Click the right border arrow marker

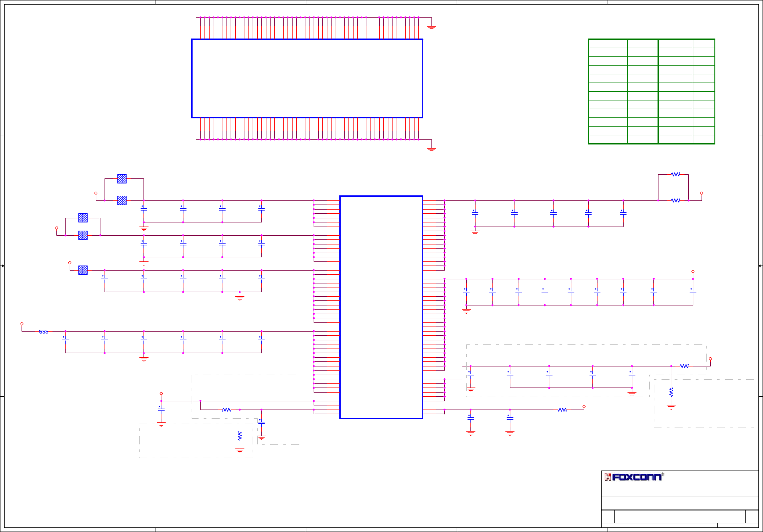760,266
